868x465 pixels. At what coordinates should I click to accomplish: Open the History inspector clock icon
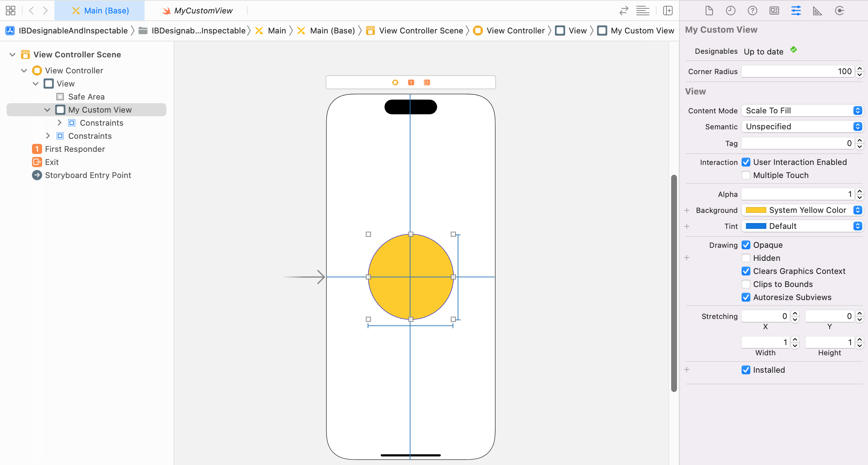(x=730, y=11)
